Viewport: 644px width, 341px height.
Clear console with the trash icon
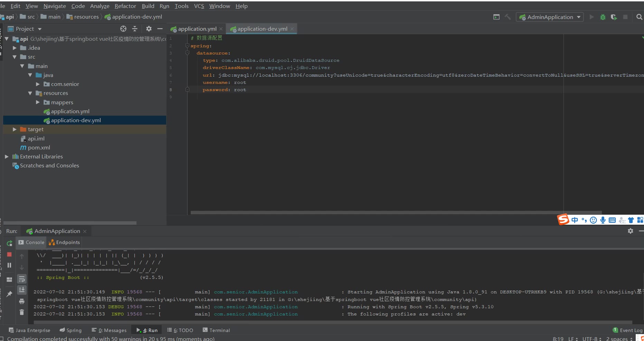tap(22, 312)
